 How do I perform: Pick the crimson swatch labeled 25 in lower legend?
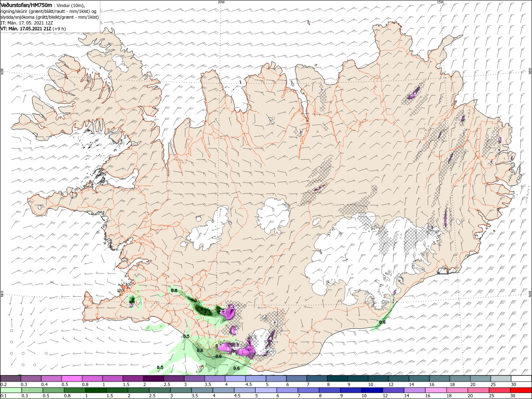(500, 390)
